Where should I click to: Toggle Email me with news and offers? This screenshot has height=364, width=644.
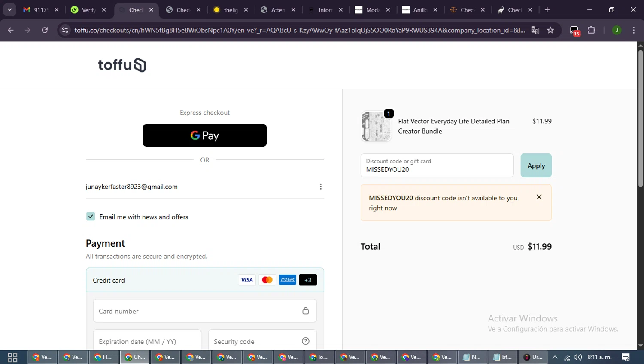point(91,217)
